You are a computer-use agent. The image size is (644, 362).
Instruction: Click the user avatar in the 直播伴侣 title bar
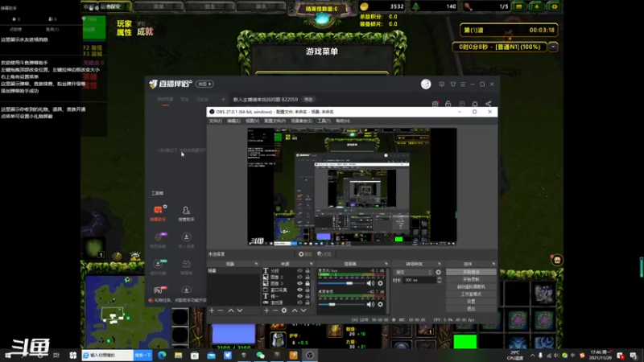(426, 84)
